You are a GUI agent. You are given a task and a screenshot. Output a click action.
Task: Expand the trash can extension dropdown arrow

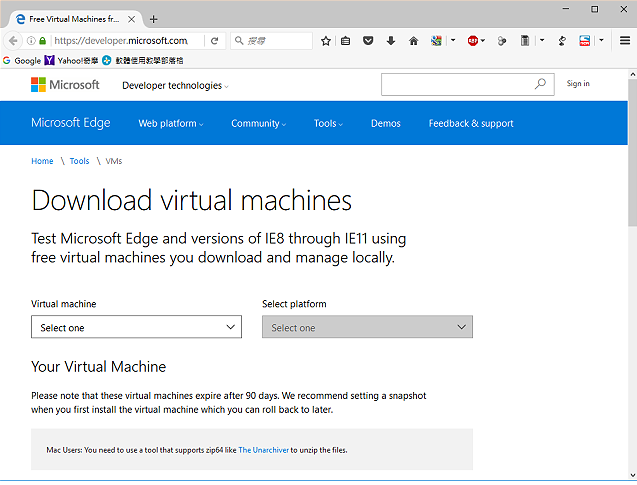coord(542,40)
